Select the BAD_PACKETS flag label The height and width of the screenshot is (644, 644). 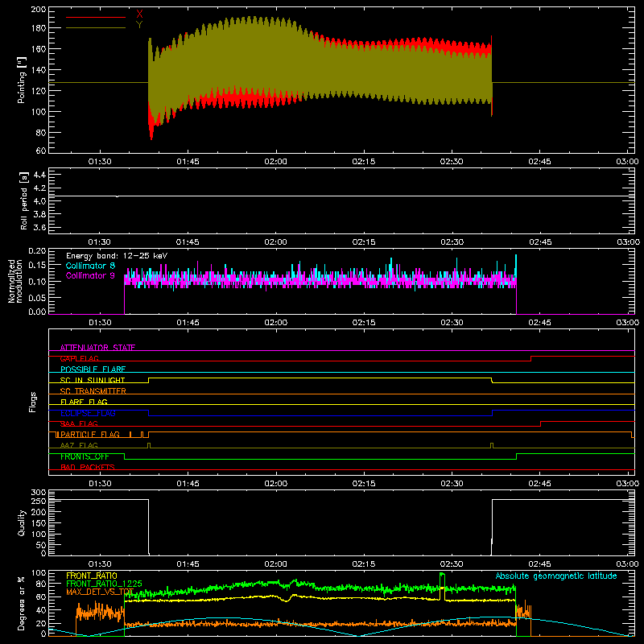point(88,467)
